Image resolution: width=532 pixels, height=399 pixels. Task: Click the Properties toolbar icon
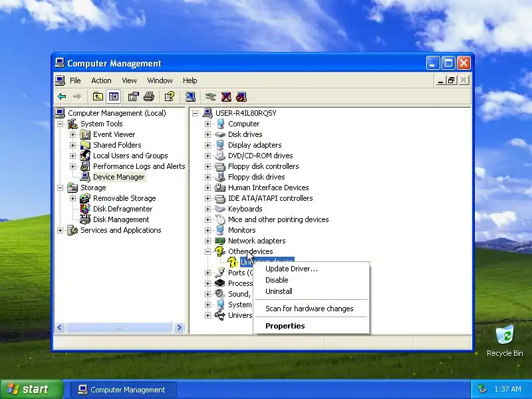(134, 96)
